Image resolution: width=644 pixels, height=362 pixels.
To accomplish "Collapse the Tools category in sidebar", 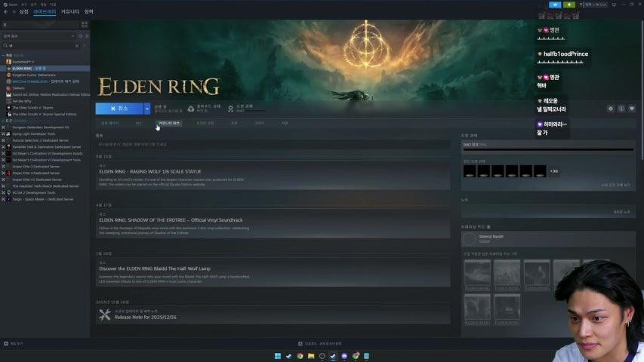I will 3,121.
